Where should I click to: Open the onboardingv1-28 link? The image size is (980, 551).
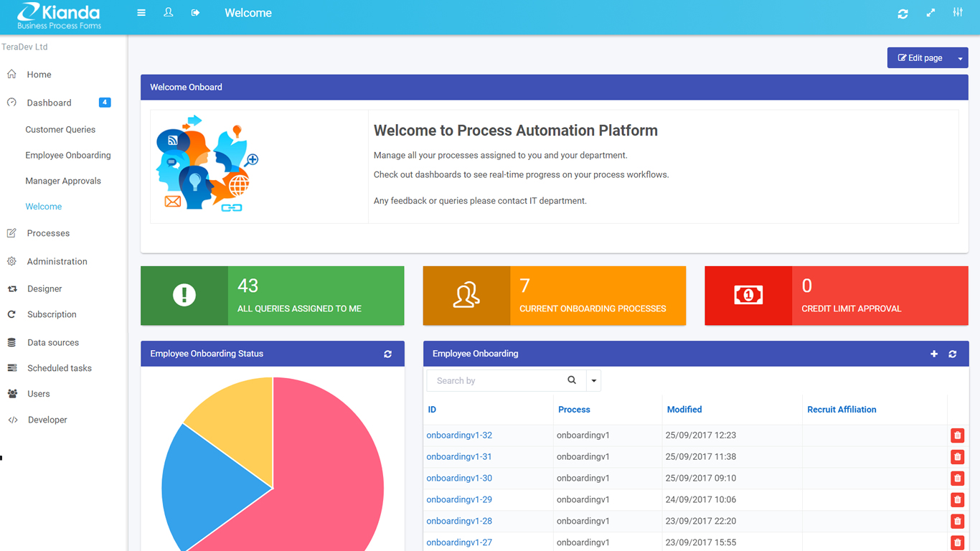click(x=459, y=522)
